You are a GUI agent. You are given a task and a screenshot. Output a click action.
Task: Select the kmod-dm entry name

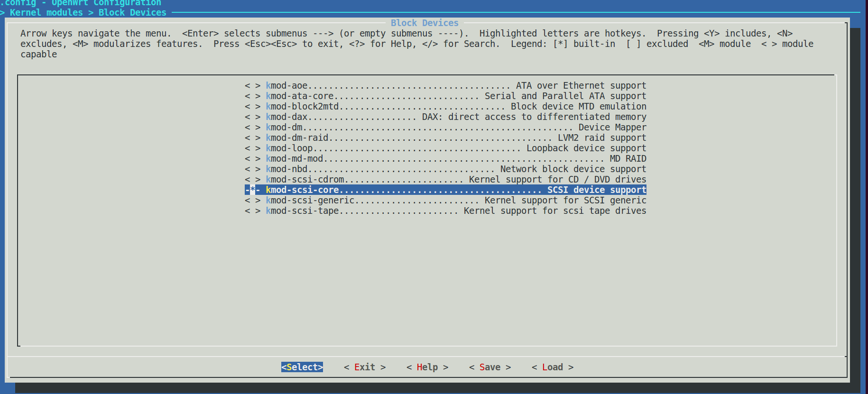pyautogui.click(x=284, y=128)
